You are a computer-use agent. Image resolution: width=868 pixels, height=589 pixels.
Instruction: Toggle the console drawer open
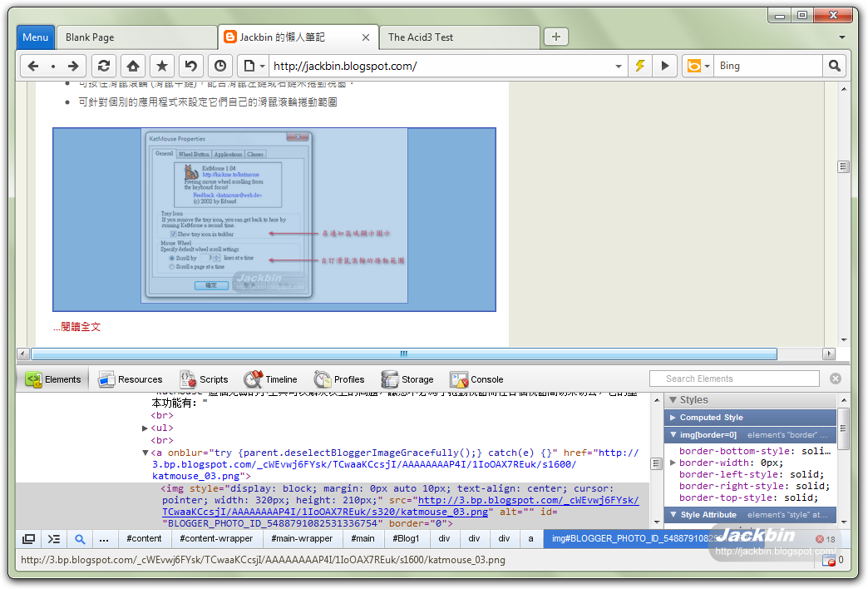coord(53,539)
